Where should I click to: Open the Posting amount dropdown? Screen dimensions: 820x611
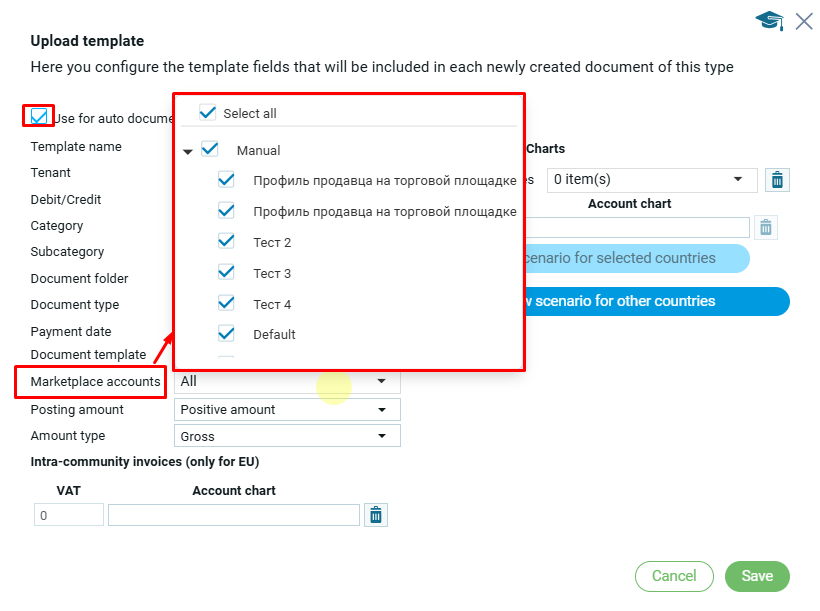pyautogui.click(x=287, y=409)
